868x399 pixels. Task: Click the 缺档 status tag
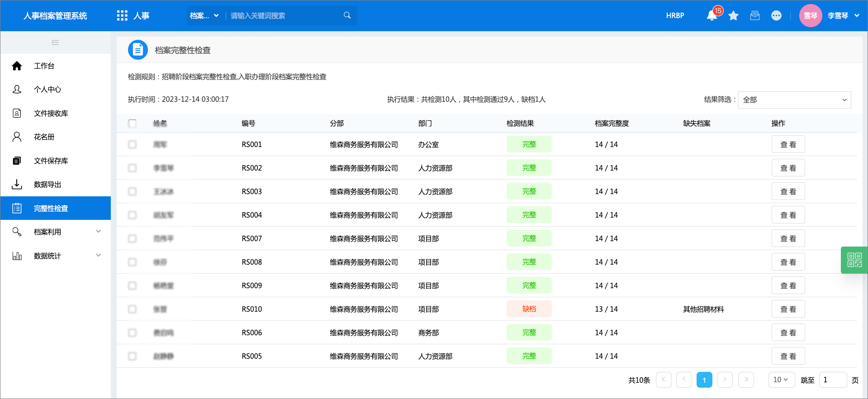coord(529,309)
